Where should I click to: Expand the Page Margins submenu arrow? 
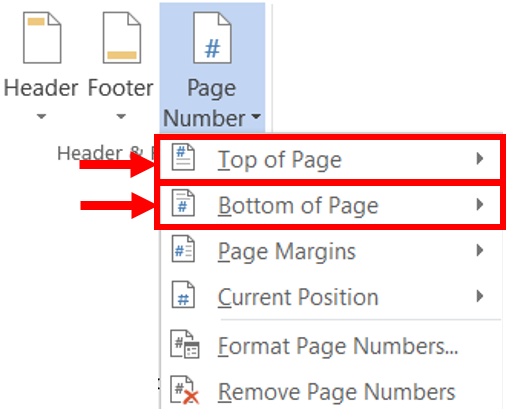pos(480,250)
